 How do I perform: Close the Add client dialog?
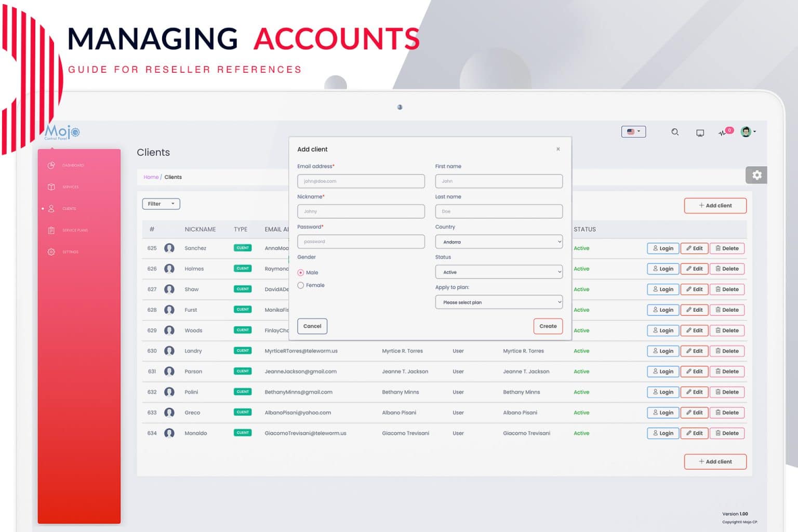[x=558, y=149]
